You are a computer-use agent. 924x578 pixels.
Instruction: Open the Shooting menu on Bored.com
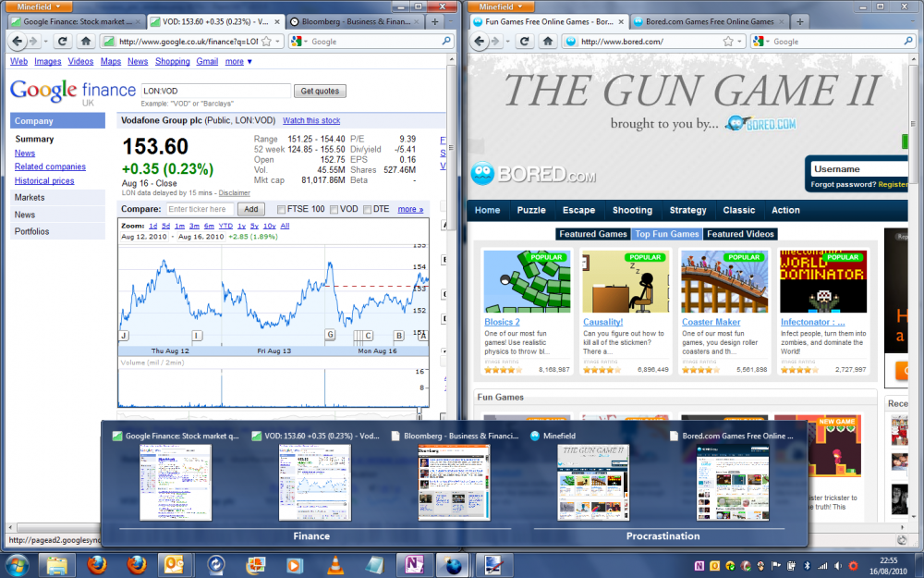point(632,210)
